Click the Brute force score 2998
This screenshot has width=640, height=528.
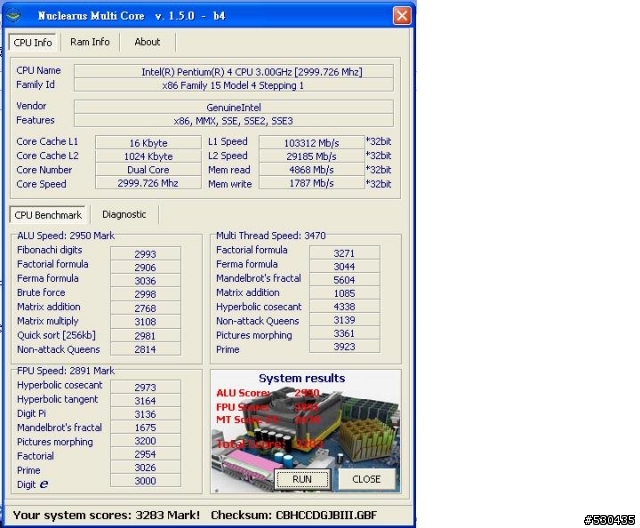click(x=145, y=294)
